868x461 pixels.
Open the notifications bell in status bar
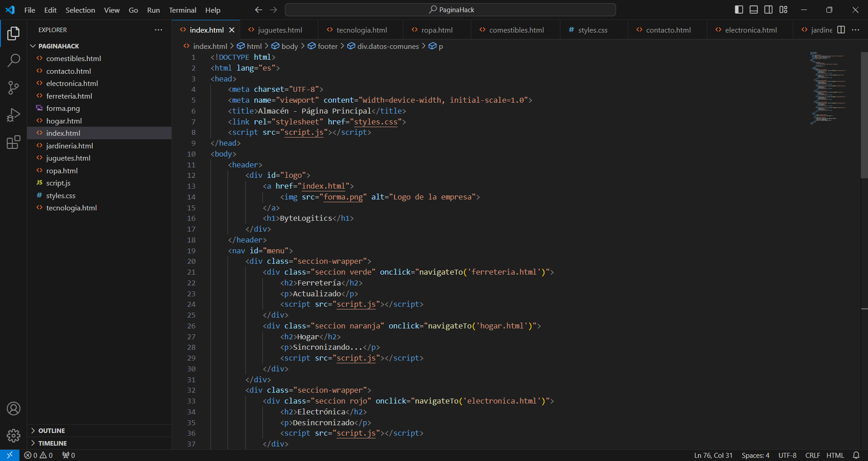(856, 455)
